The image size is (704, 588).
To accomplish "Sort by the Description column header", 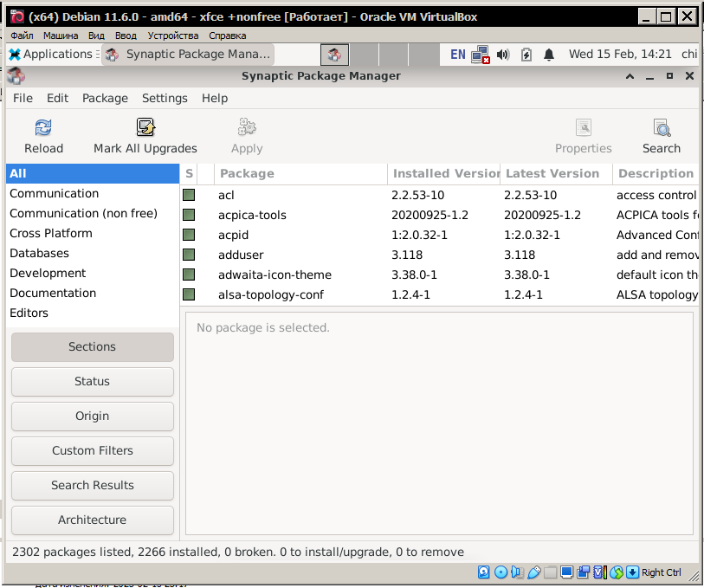I will (x=656, y=174).
